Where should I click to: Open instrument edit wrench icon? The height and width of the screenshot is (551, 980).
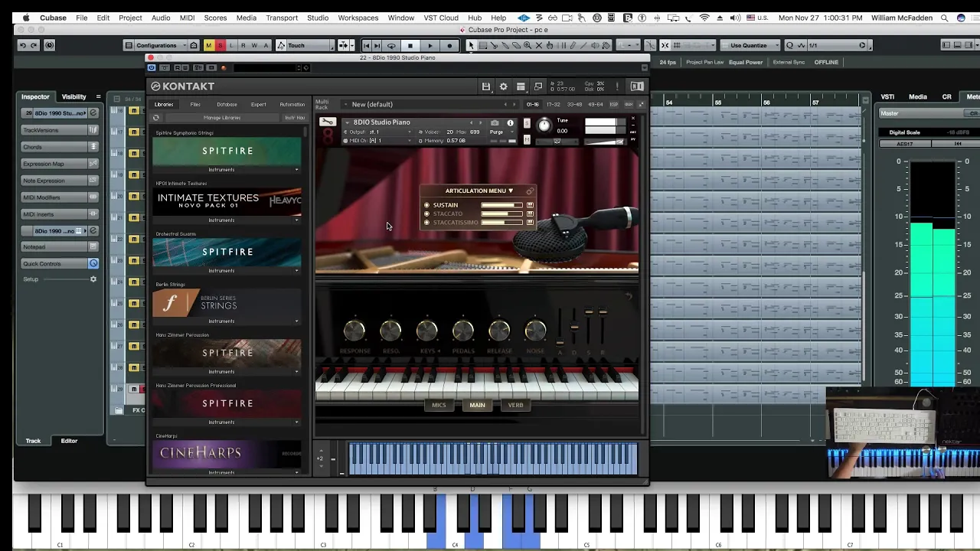pyautogui.click(x=328, y=122)
